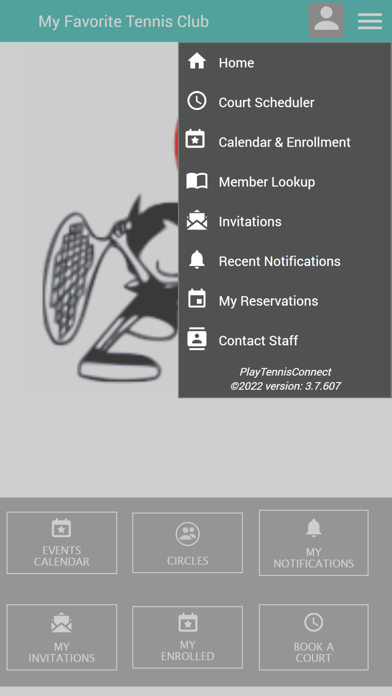The image size is (392, 696).
Task: Toggle the hamburger menu icon
Action: (370, 21)
